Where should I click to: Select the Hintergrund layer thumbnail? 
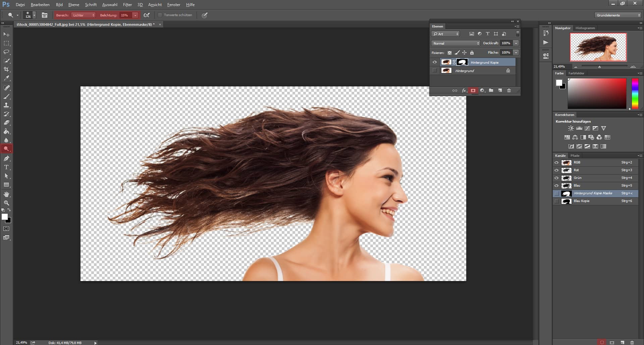(446, 71)
